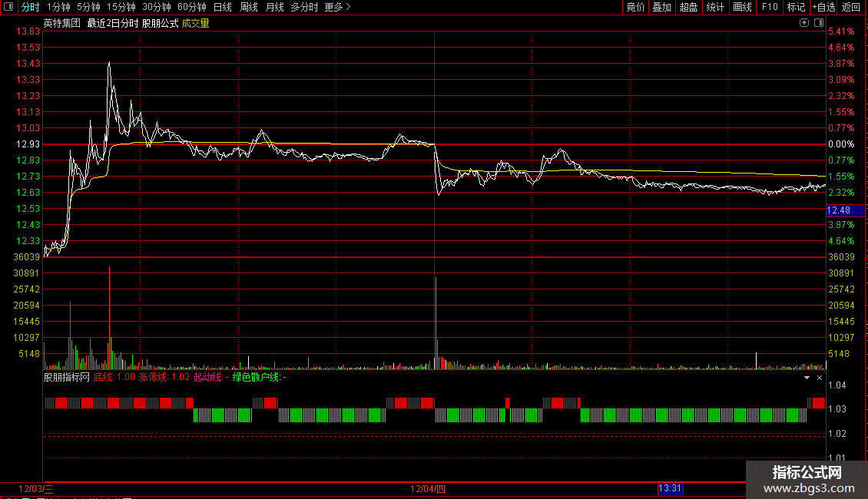Expand the 更多 periods chevron
This screenshot has width=868, height=499.
click(348, 7)
